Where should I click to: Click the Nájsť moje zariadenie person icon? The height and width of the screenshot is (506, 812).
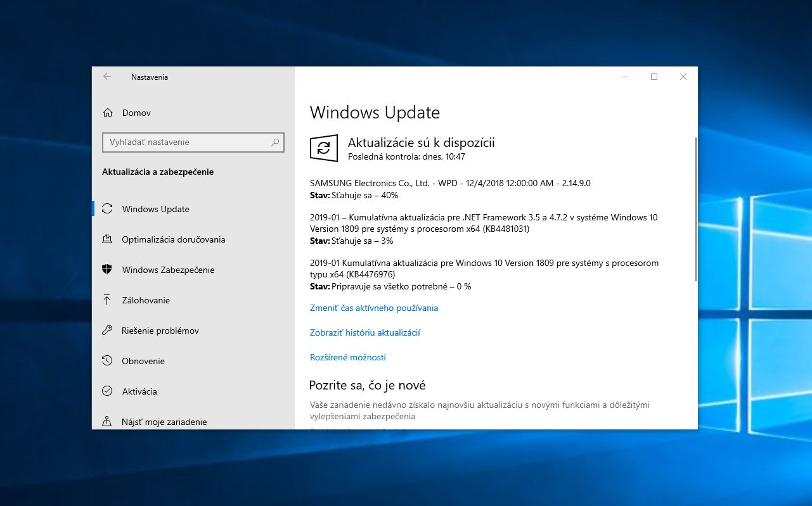[107, 422]
